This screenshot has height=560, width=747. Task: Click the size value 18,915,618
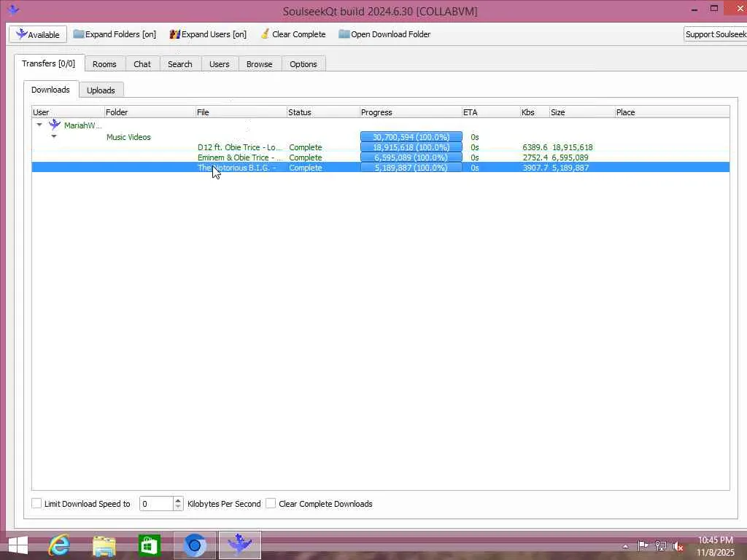(x=572, y=147)
